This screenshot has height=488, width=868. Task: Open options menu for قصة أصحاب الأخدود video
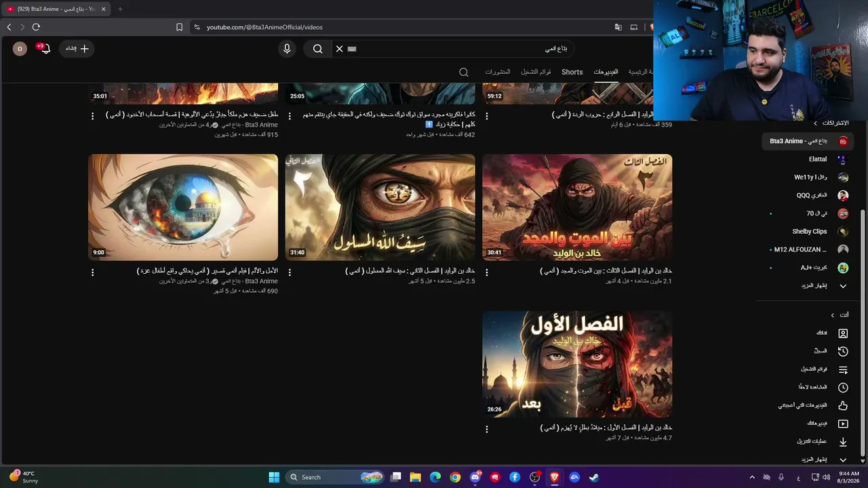tap(93, 116)
